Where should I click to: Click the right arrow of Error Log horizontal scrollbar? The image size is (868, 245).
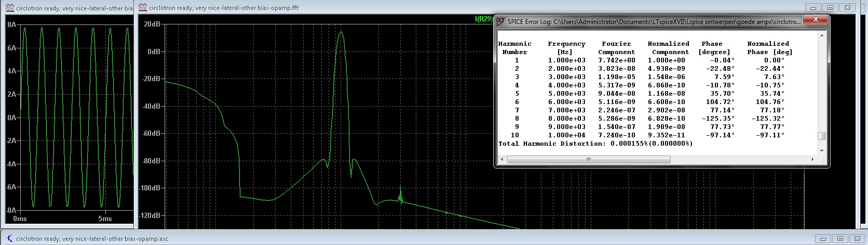(x=813, y=160)
